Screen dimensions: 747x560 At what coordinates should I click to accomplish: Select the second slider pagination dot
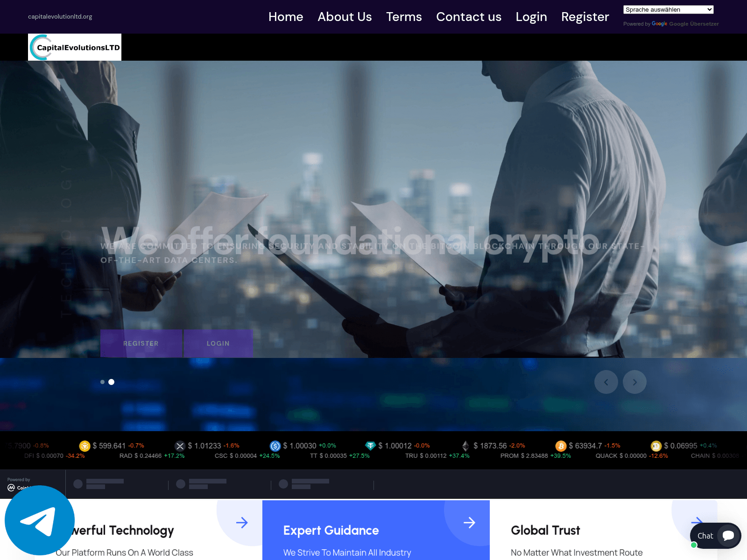pos(111,382)
